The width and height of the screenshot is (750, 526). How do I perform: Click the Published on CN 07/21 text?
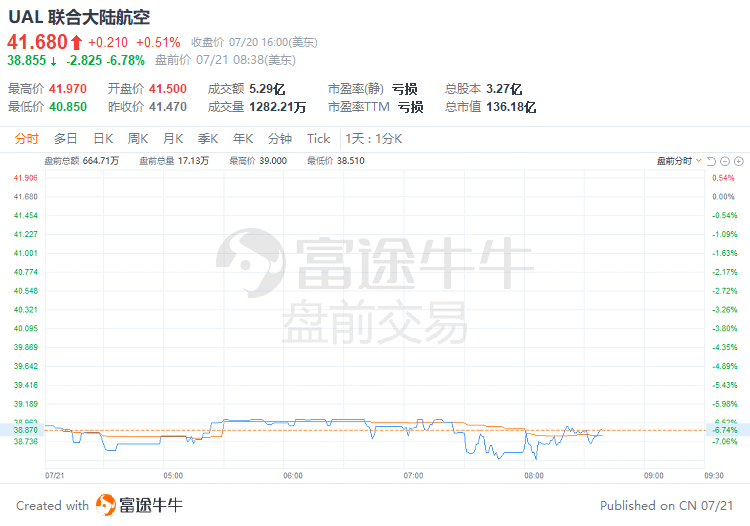pyautogui.click(x=667, y=505)
